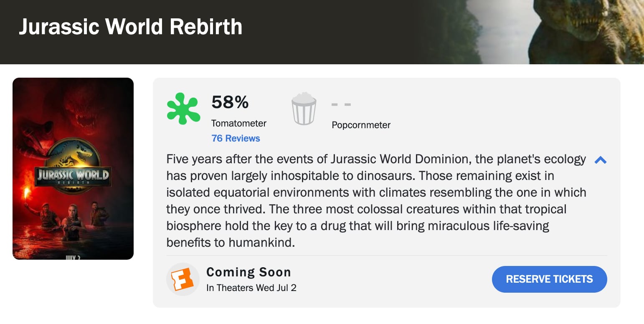The width and height of the screenshot is (644, 324).
Task: Click the Tomatometer label text
Action: click(238, 123)
